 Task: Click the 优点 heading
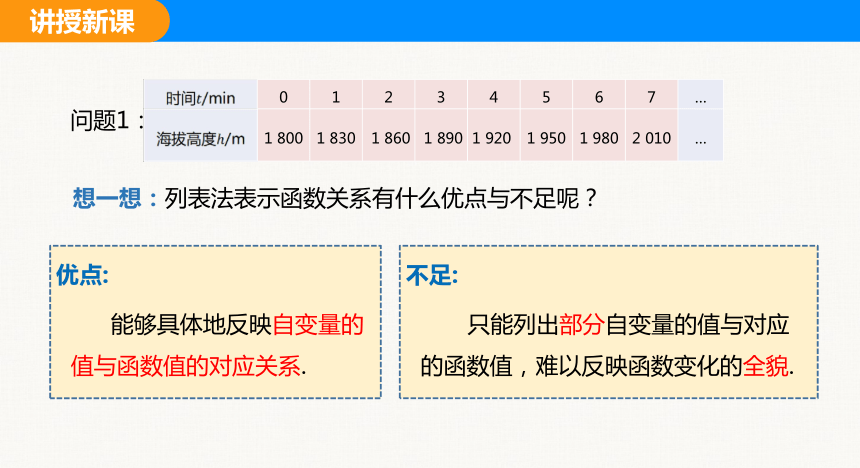(82, 275)
